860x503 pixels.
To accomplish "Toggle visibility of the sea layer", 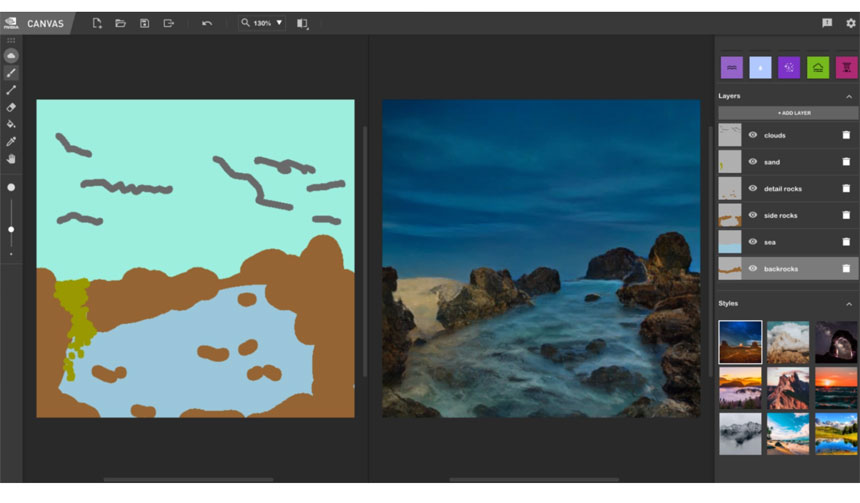I will pyautogui.click(x=753, y=242).
